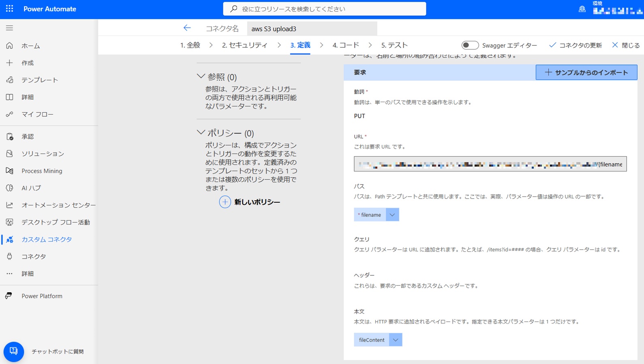Click the * filename parameter chip
Viewport: 644px width, 364px height.
370,215
